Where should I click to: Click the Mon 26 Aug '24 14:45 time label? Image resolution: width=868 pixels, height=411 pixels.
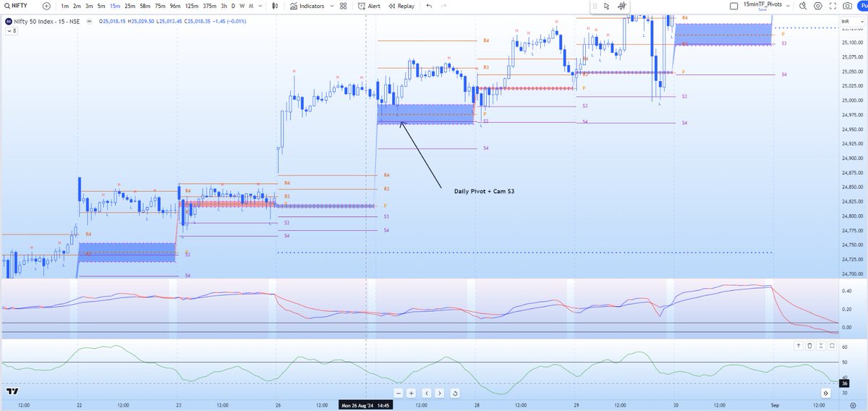pos(365,405)
